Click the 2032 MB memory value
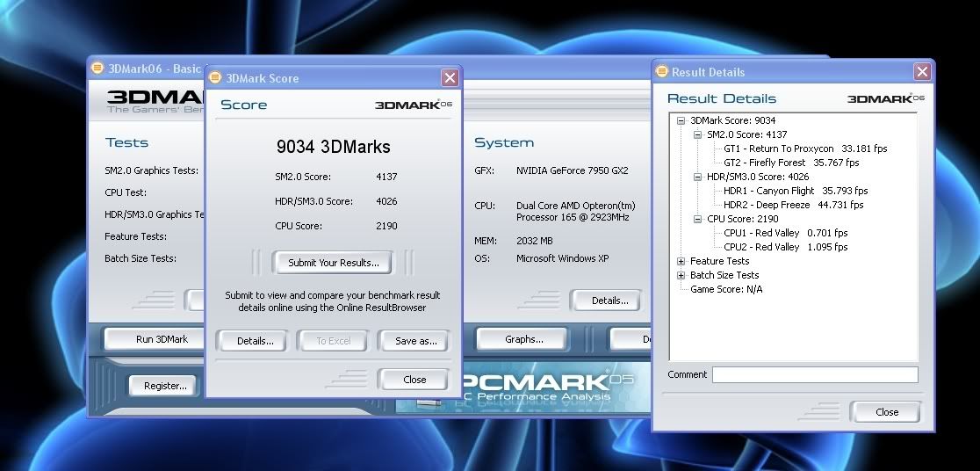980x471 pixels. tap(535, 241)
